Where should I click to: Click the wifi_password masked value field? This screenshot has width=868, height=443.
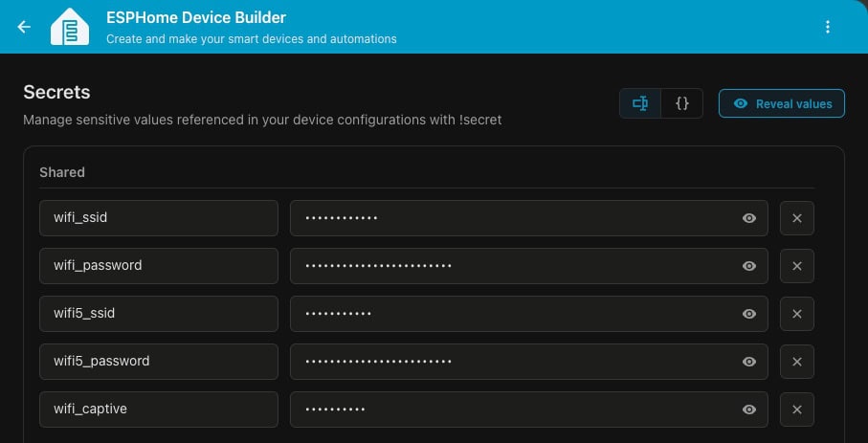[x=528, y=266]
